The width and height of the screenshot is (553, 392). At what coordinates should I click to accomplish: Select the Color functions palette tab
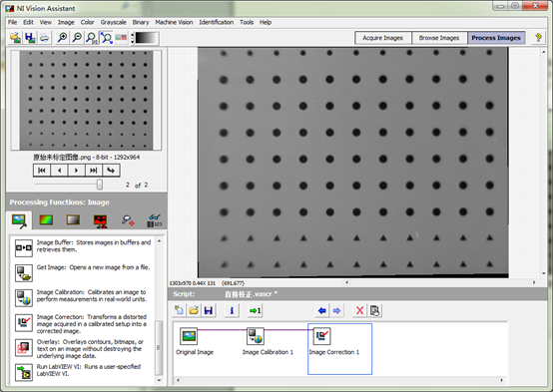pos(46,220)
